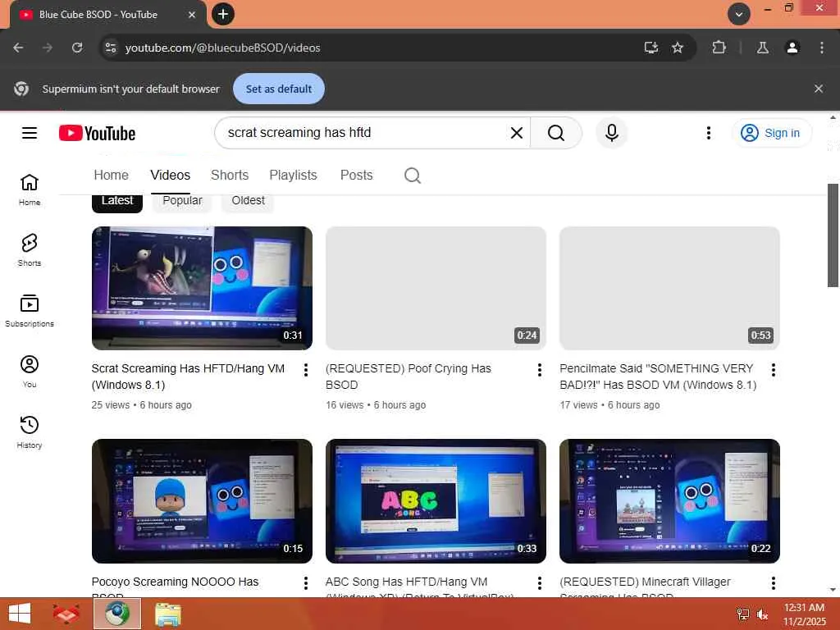Click the title (REQUESTED) Poof Crying Has BSOD
840x630 pixels.
pyautogui.click(x=409, y=377)
